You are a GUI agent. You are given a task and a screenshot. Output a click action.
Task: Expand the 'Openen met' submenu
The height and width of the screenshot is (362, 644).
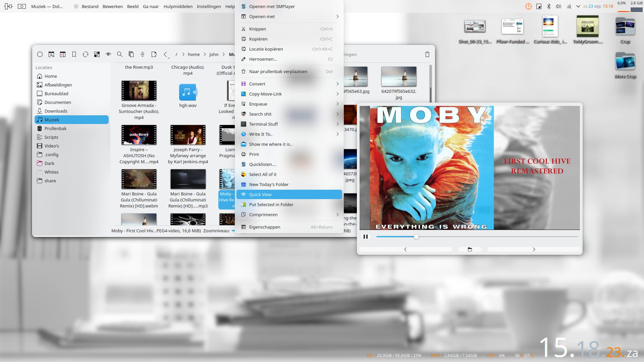click(289, 16)
